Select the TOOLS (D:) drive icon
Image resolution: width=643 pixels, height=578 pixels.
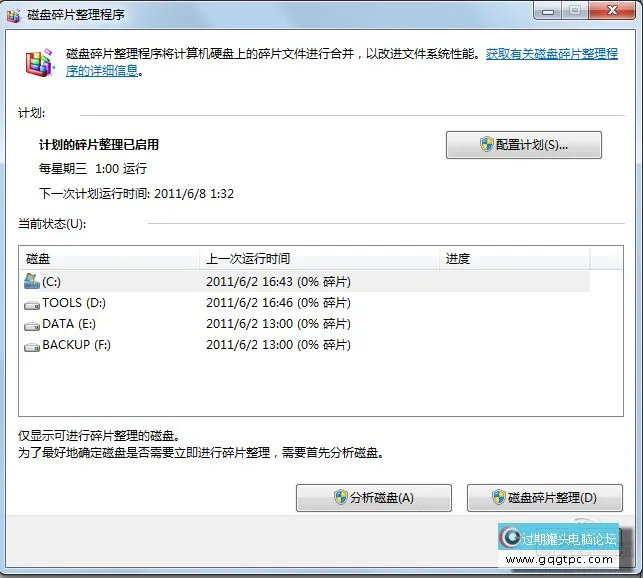click(32, 305)
